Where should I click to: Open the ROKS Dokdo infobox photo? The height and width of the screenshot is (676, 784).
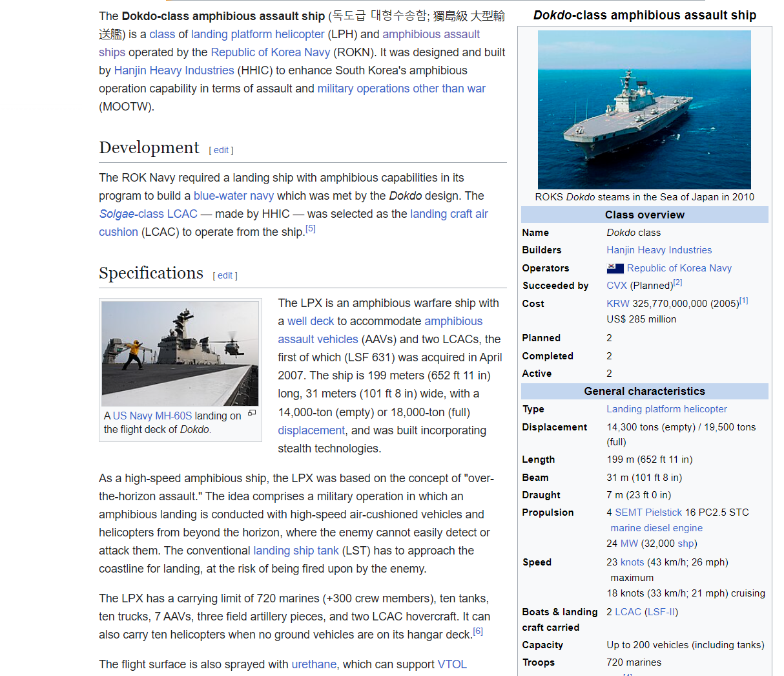(645, 110)
